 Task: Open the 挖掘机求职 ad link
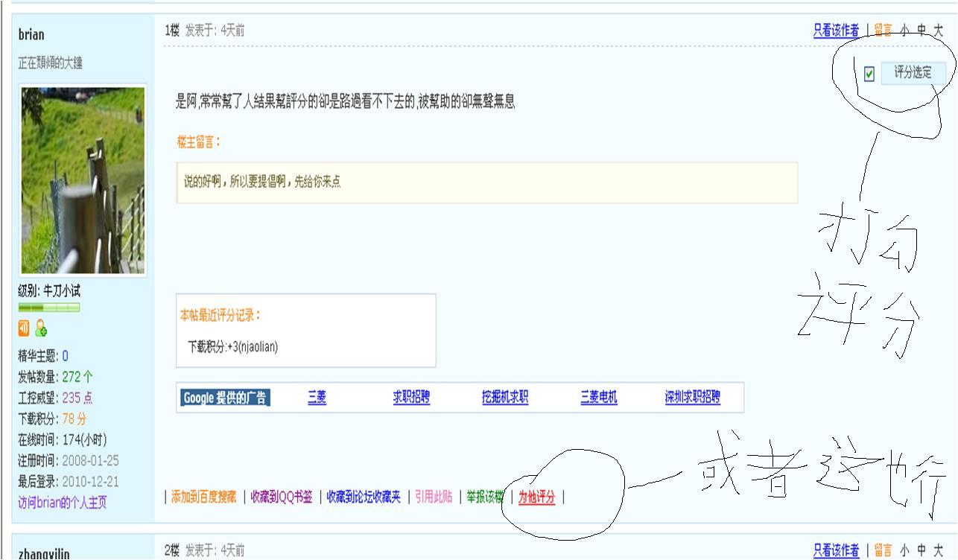pyautogui.click(x=505, y=398)
